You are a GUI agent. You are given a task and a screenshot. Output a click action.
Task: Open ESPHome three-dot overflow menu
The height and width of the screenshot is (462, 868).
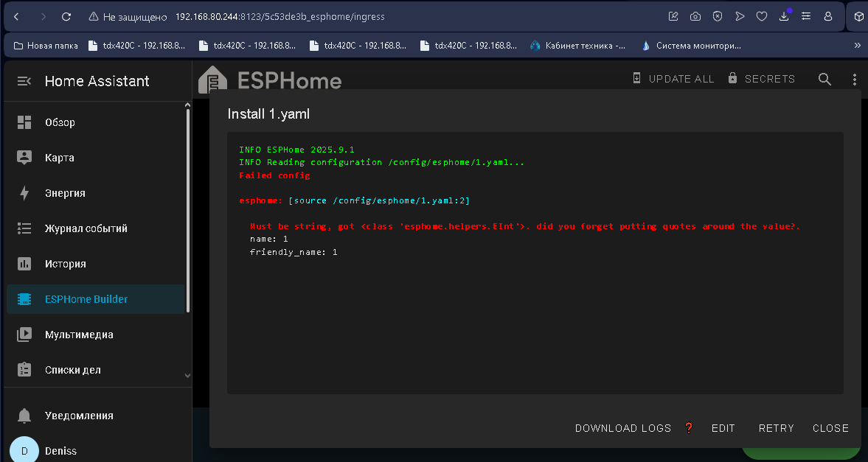pyautogui.click(x=854, y=79)
